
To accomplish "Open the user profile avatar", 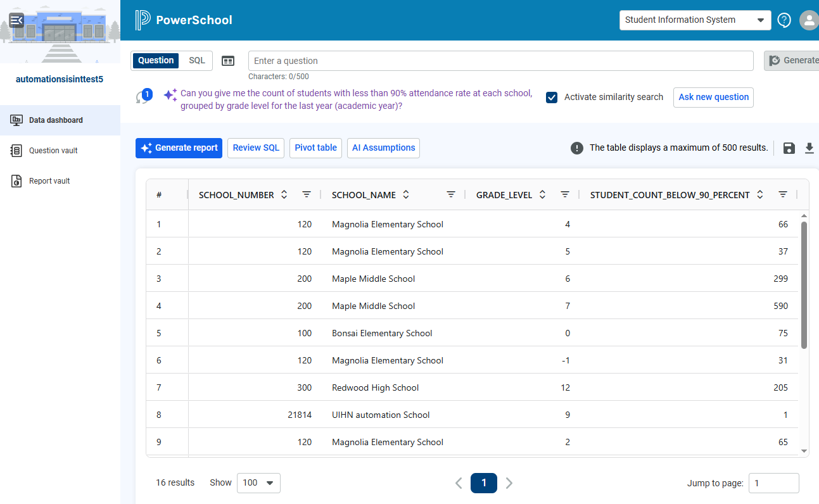I will pos(809,20).
